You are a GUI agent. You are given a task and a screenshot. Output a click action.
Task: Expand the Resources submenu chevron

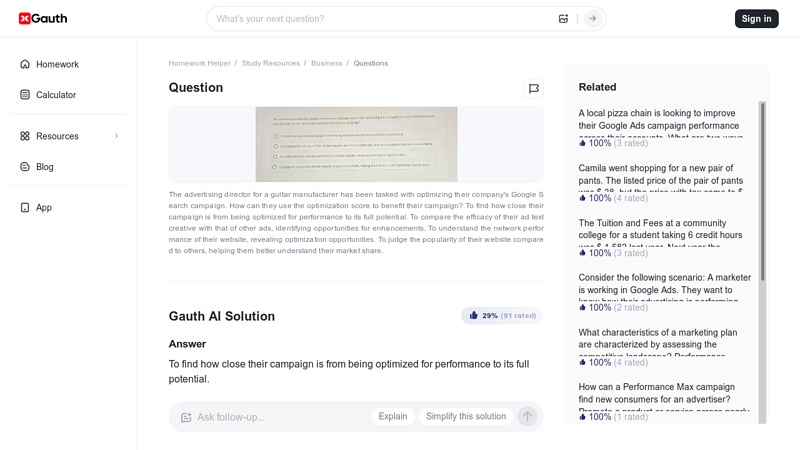116,136
